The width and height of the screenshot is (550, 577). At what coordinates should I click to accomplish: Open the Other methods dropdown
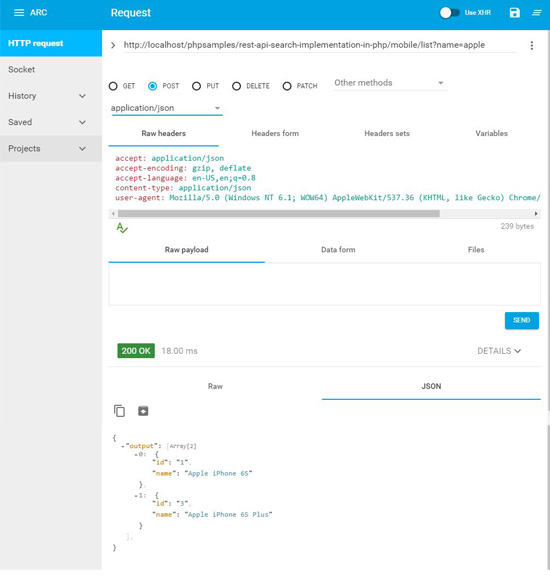(x=390, y=83)
